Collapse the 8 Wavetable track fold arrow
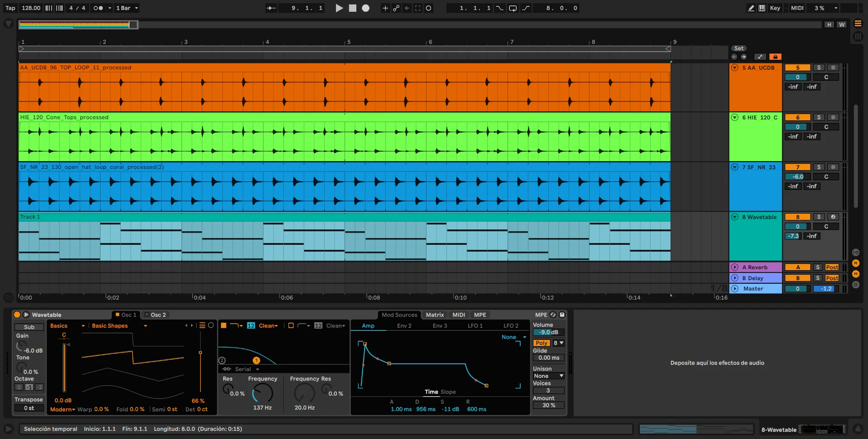 (x=735, y=217)
